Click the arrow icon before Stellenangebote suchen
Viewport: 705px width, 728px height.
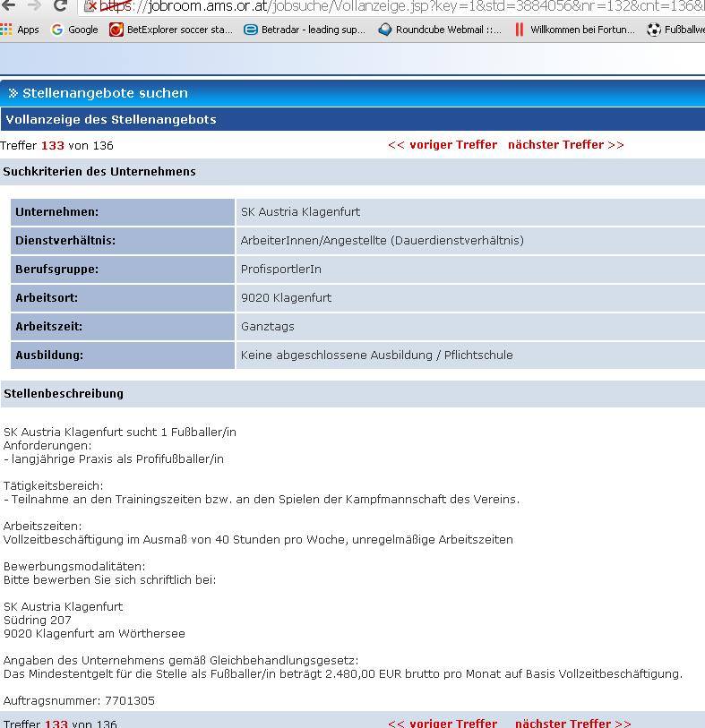coord(13,93)
